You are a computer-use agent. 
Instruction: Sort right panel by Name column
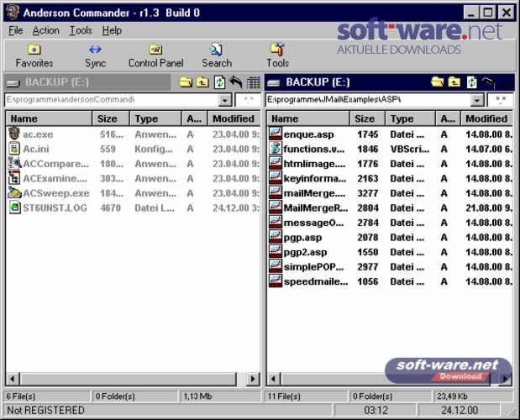click(x=308, y=118)
